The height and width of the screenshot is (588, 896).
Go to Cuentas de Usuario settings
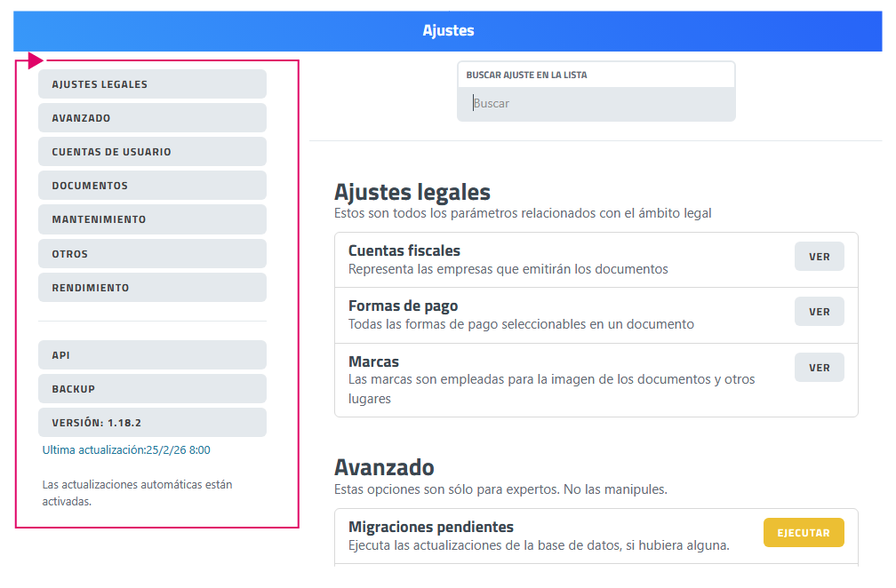(x=152, y=152)
